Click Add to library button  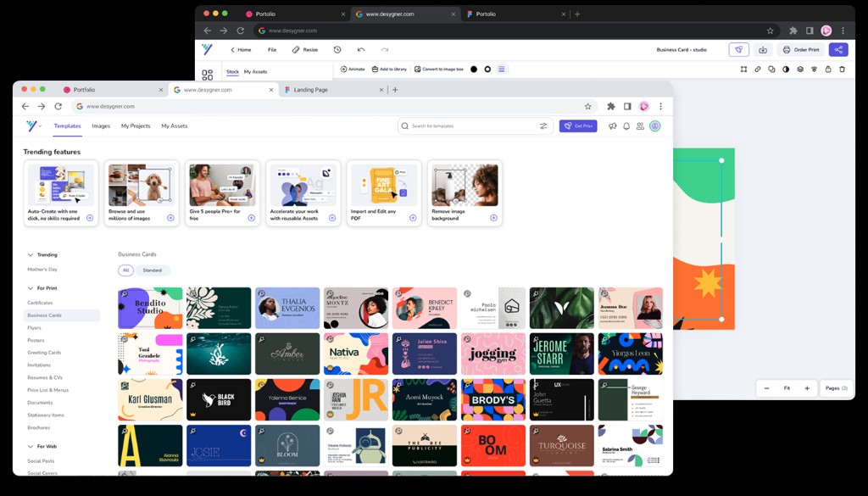(388, 70)
